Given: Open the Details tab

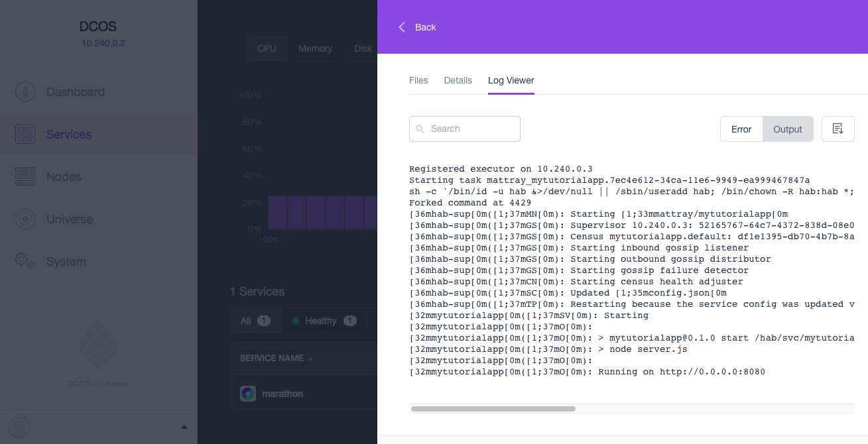Looking at the screenshot, I should tap(458, 80).
